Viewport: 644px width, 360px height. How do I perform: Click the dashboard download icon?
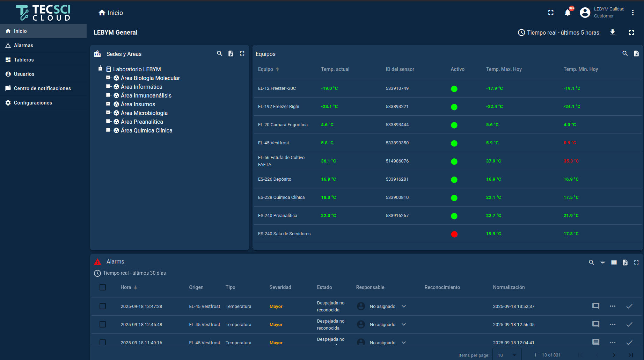(613, 33)
